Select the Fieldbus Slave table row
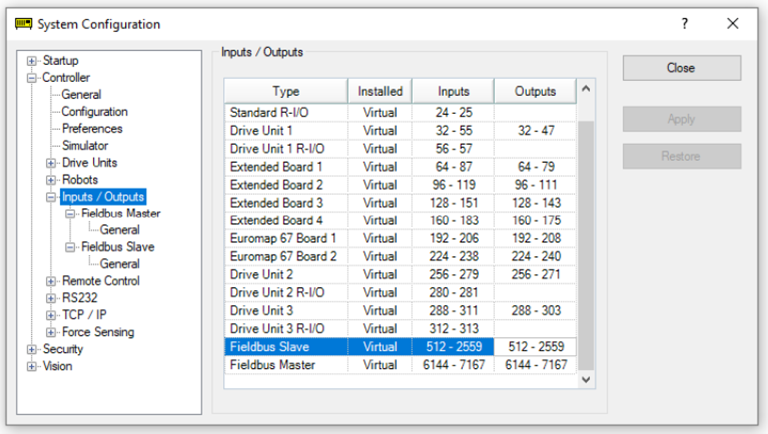 point(400,347)
